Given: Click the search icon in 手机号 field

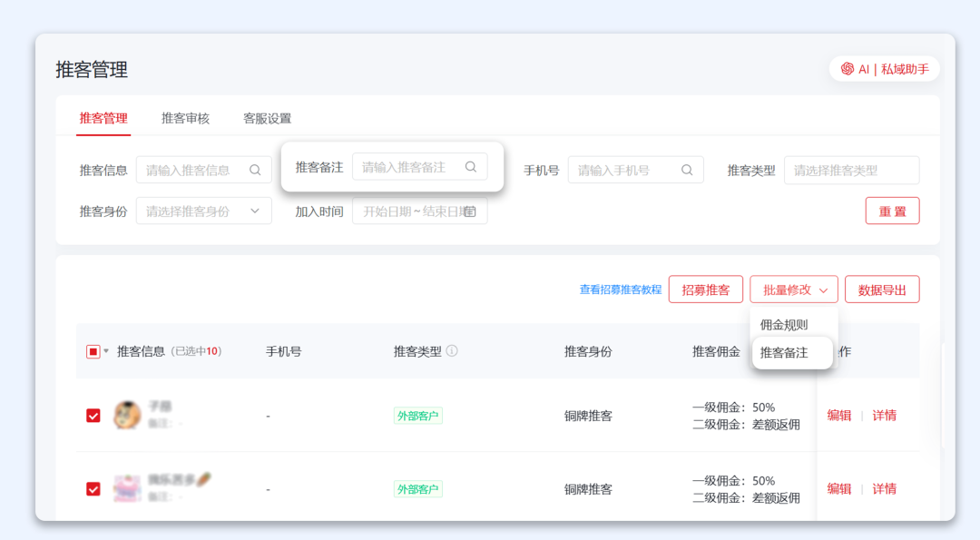Looking at the screenshot, I should tap(687, 170).
